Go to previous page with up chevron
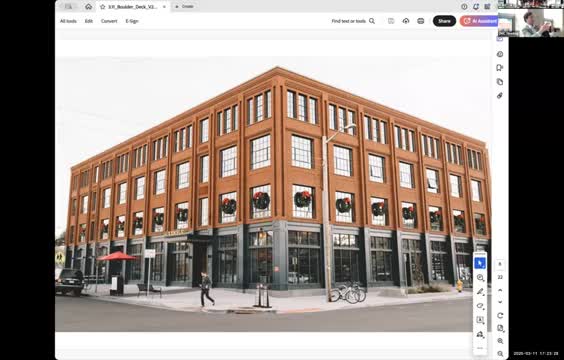The image size is (564, 360). 500,290
